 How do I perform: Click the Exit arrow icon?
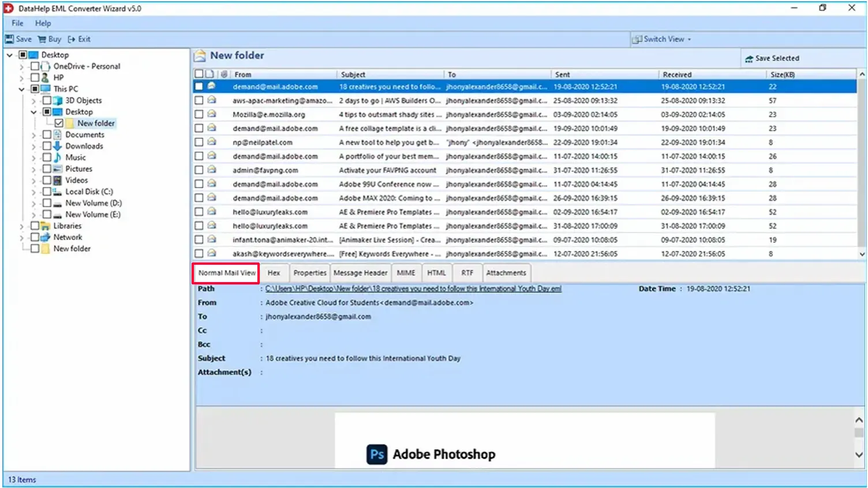(72, 39)
